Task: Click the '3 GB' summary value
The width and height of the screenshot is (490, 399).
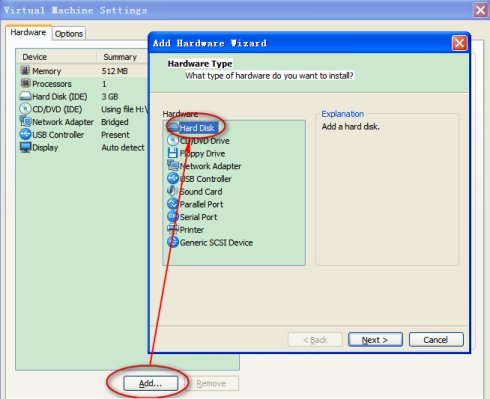Action: click(110, 97)
